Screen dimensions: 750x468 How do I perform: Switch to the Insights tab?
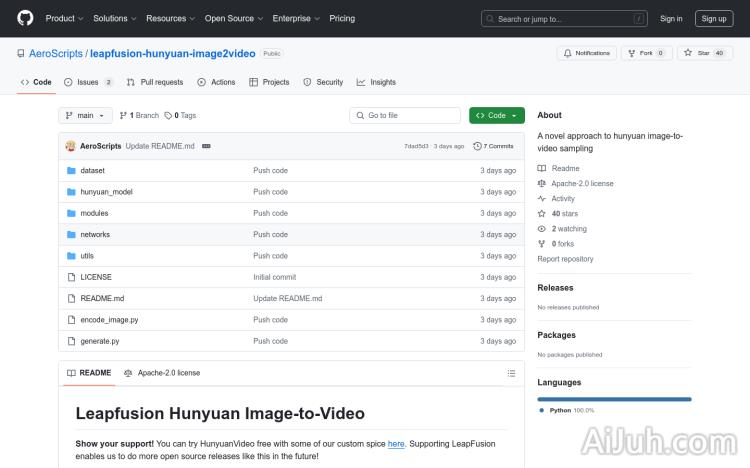376,82
